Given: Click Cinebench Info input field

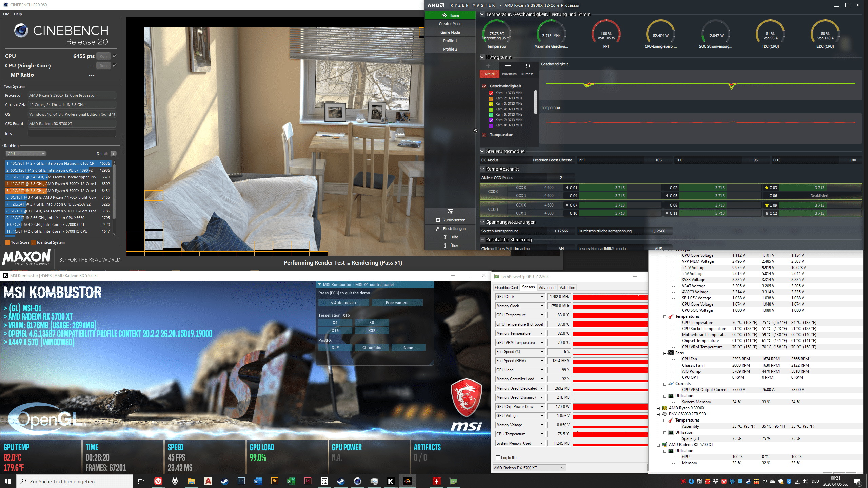Looking at the screenshot, I should [72, 133].
